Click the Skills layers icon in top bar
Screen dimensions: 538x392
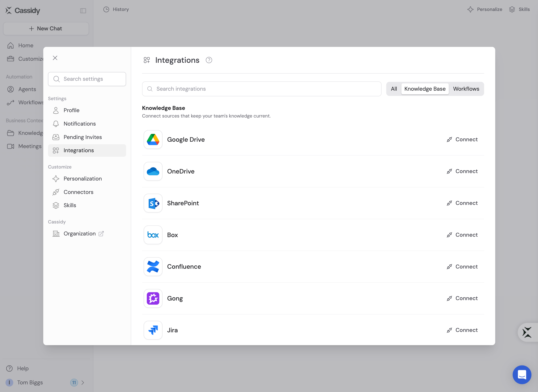tap(512, 10)
